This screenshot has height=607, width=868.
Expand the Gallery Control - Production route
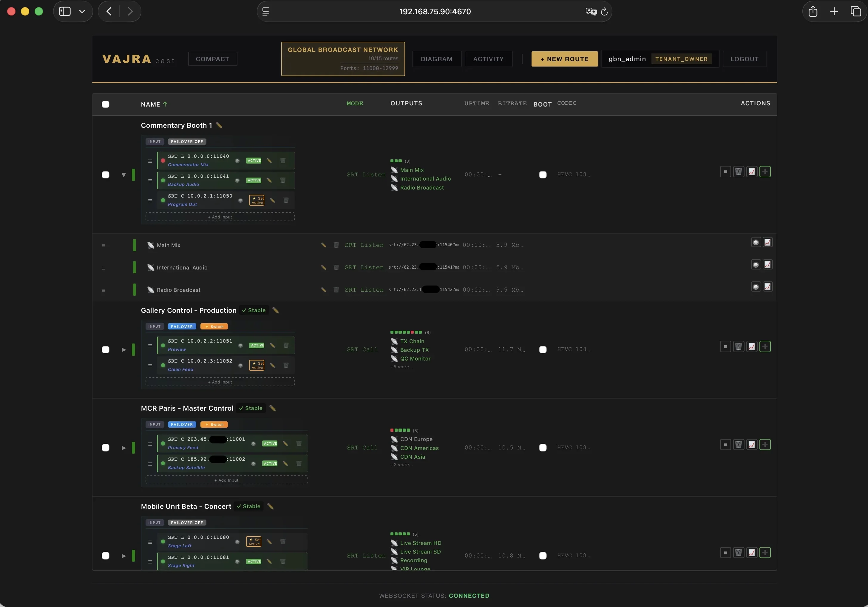click(x=123, y=350)
